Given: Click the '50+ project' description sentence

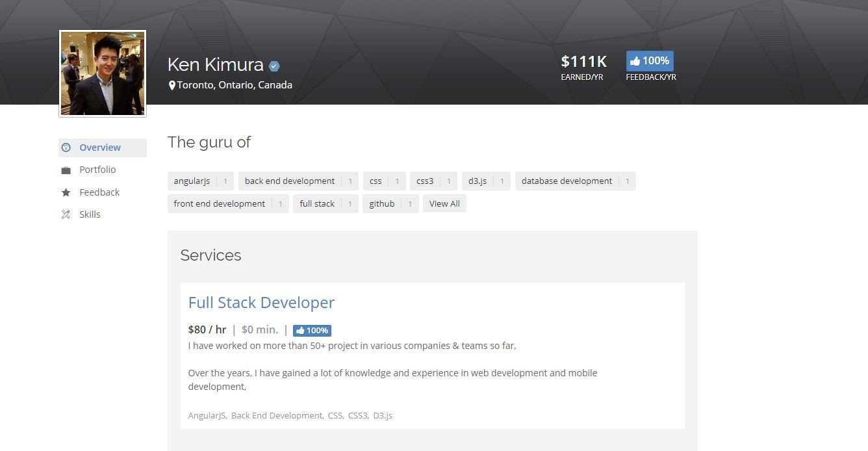Looking at the screenshot, I should click(352, 346).
